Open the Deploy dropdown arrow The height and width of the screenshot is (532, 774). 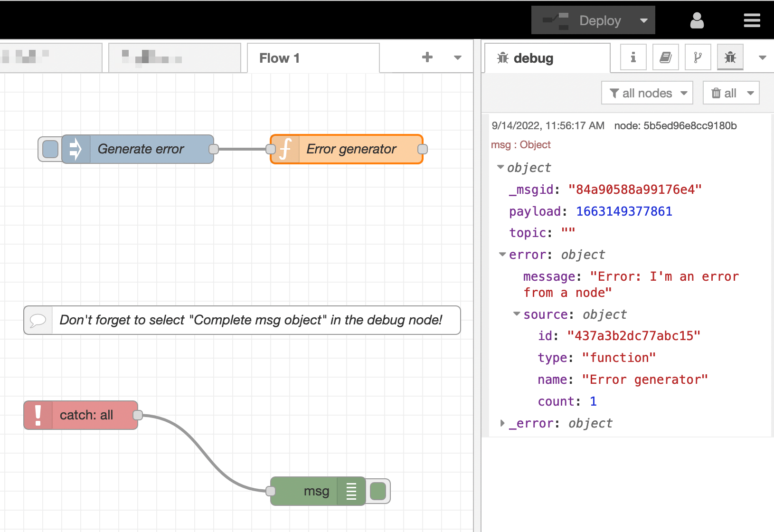tap(644, 20)
